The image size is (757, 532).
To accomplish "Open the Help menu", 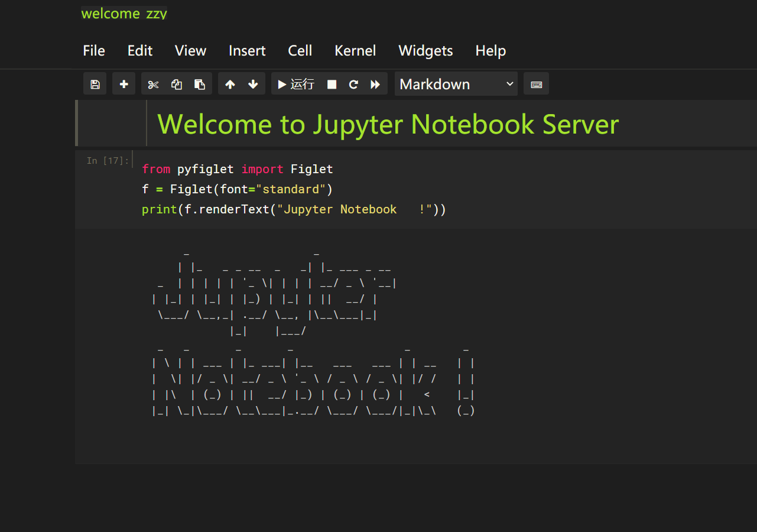I will [490, 51].
